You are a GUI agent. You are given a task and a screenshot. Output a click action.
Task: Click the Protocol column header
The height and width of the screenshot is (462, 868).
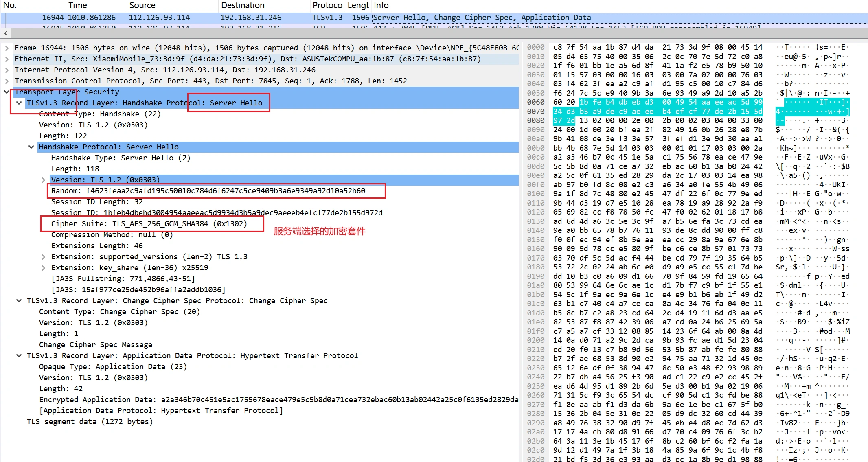pos(327,5)
